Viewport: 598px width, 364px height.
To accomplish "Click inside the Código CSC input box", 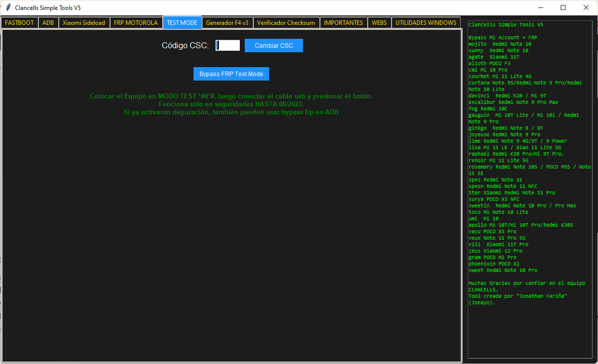I will point(227,45).
